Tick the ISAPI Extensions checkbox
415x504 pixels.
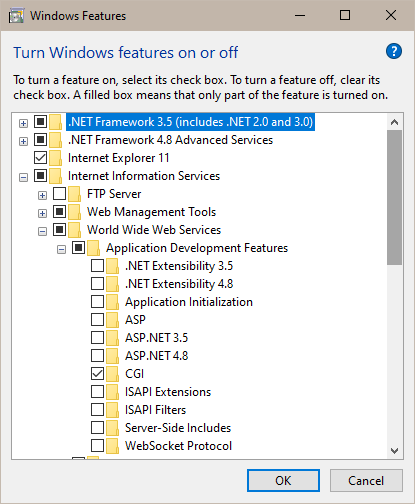pyautogui.click(x=97, y=392)
